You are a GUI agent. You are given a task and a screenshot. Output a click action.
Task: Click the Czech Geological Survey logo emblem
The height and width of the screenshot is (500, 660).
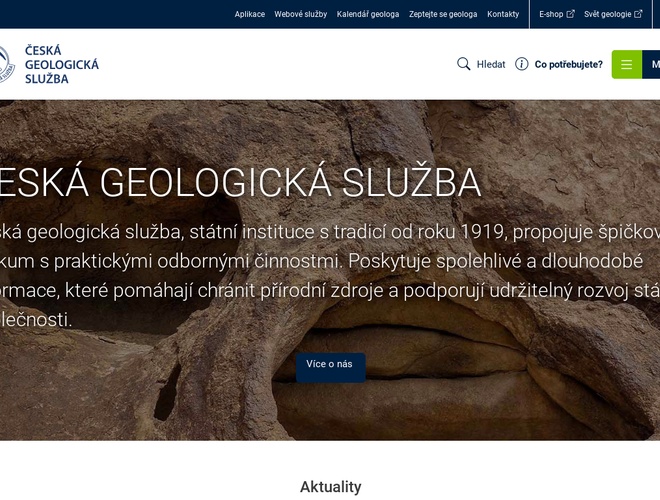(5, 64)
